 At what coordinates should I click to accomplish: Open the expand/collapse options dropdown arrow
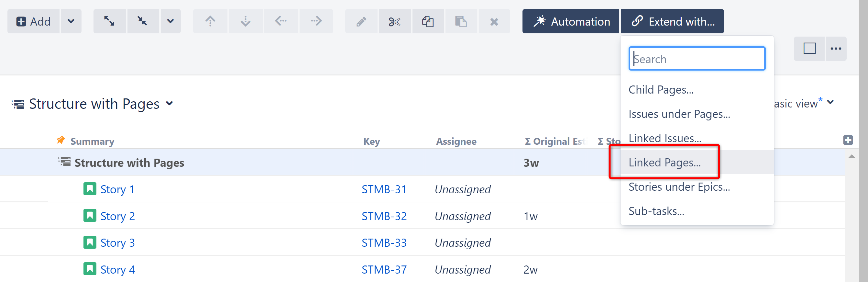point(170,21)
